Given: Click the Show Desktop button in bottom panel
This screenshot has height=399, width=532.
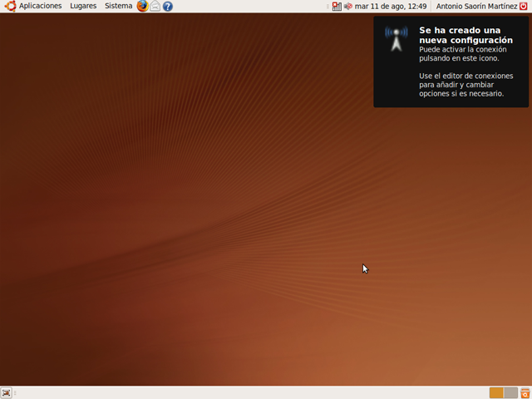Looking at the screenshot, I should (7, 392).
